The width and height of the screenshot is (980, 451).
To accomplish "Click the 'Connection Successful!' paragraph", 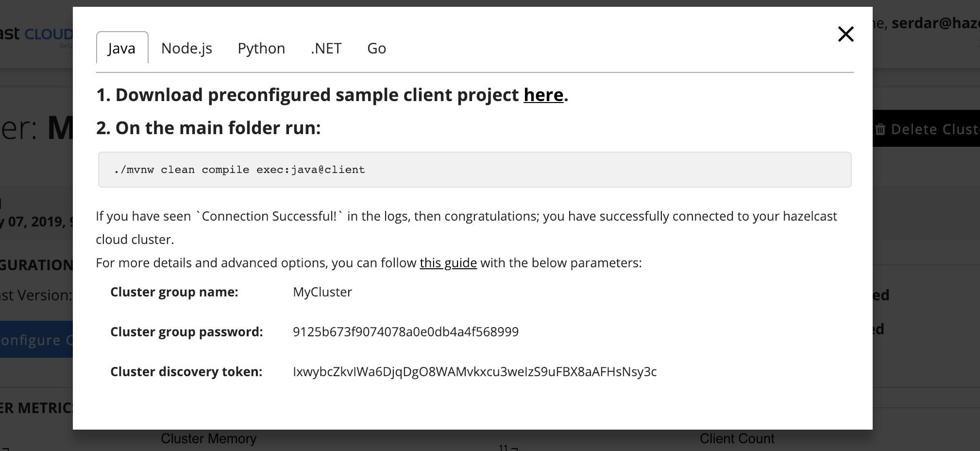I will (466, 228).
